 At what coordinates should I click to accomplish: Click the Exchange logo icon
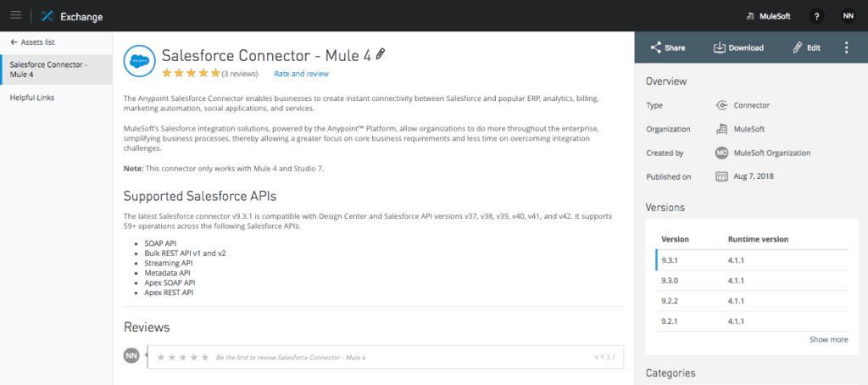47,15
